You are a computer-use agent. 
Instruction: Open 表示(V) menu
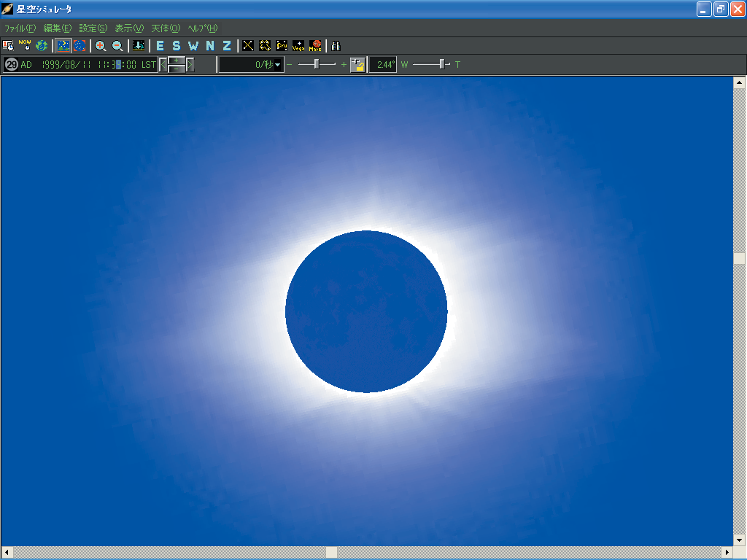coord(129,28)
